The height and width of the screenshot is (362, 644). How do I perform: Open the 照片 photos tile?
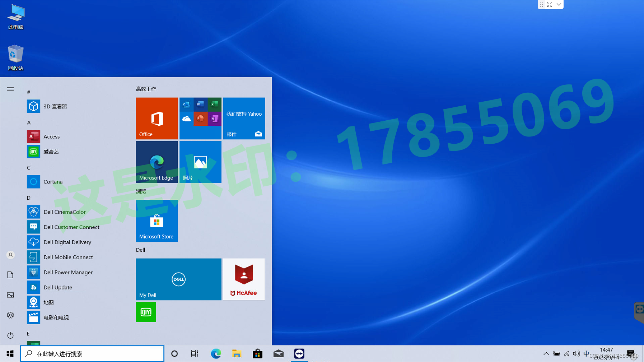point(200,162)
